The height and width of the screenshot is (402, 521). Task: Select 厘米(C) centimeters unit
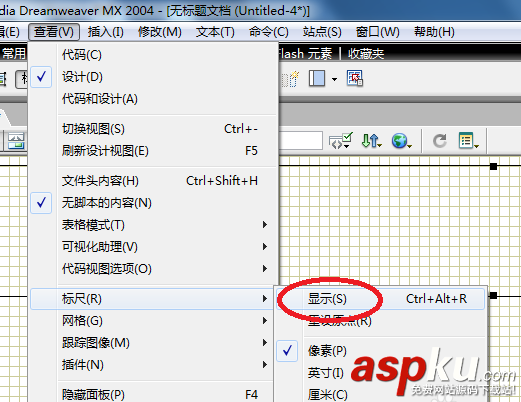(x=380, y=395)
